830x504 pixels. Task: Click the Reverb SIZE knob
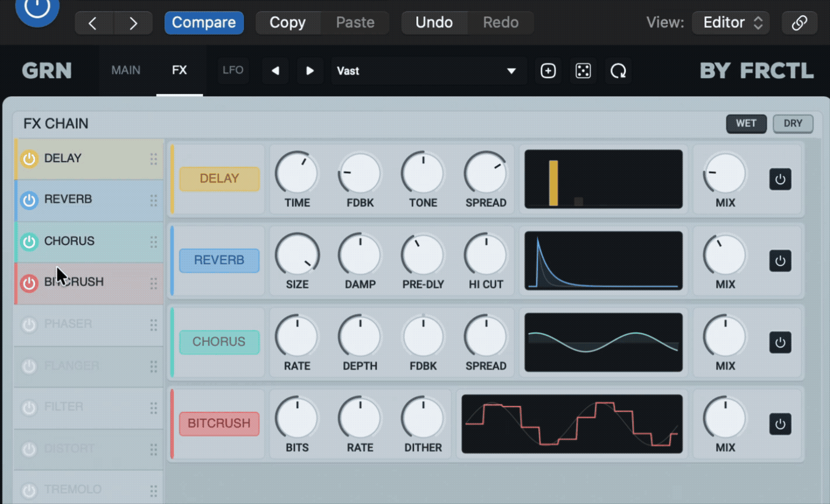tap(297, 255)
